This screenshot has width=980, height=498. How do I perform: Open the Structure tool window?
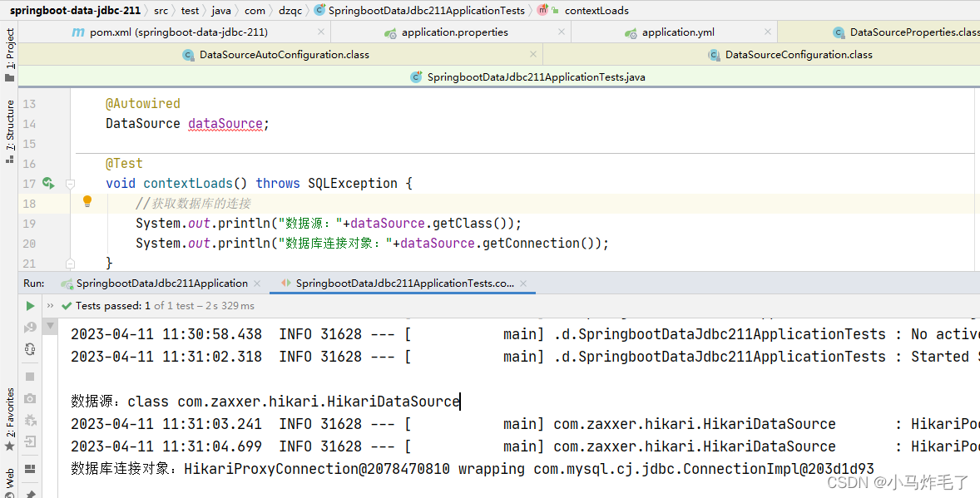(9, 131)
